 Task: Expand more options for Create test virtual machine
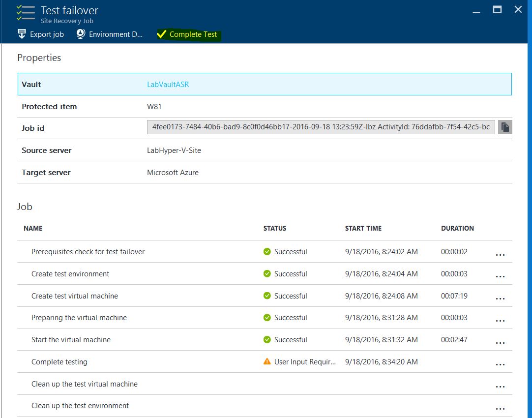(500, 299)
